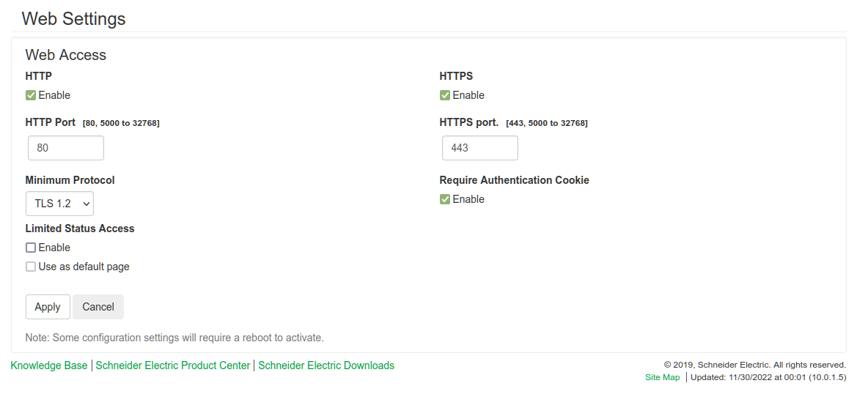
Task: Click the HTTPS port input field
Action: click(480, 148)
